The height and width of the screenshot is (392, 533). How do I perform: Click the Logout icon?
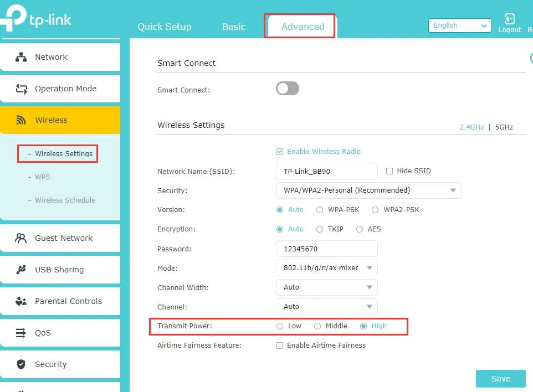point(509,19)
